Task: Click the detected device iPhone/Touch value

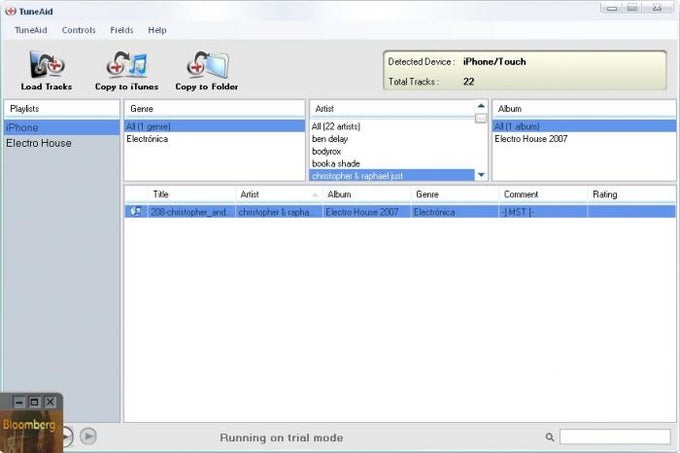Action: point(494,62)
